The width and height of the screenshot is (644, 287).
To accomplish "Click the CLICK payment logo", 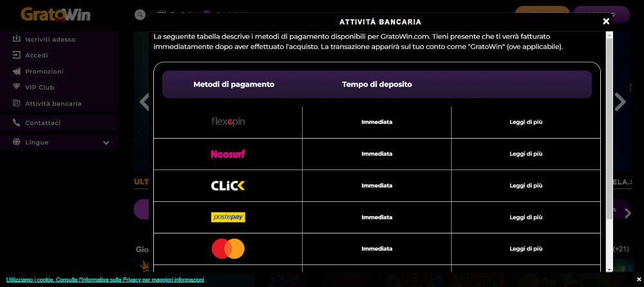I will 228,186.
